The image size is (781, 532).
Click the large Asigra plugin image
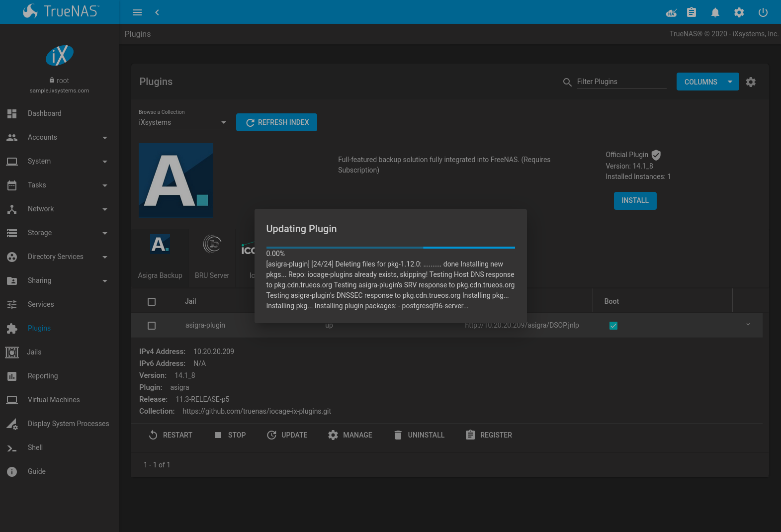[176, 180]
